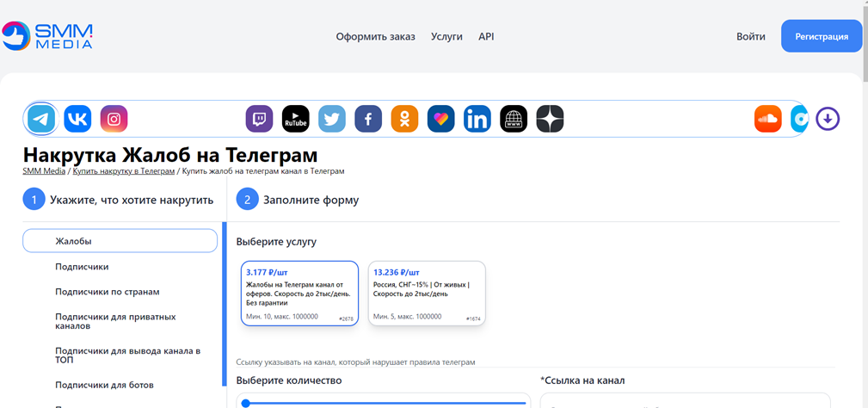Open the Likee heart icon

441,119
